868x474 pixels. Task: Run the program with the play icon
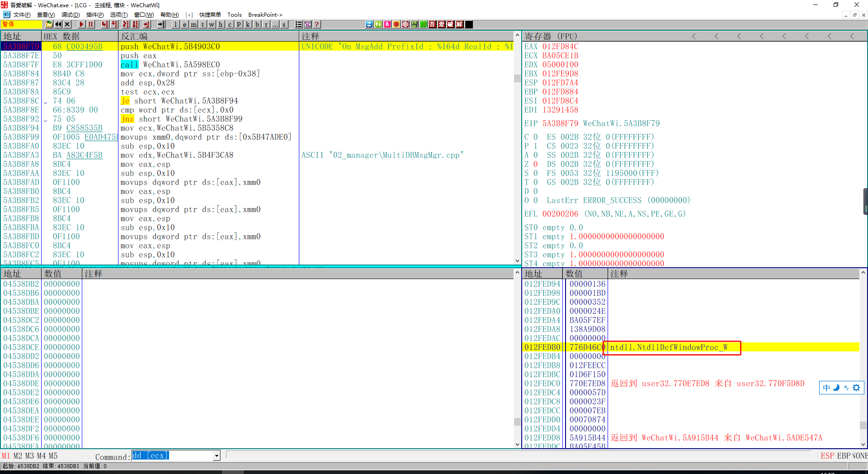point(81,24)
